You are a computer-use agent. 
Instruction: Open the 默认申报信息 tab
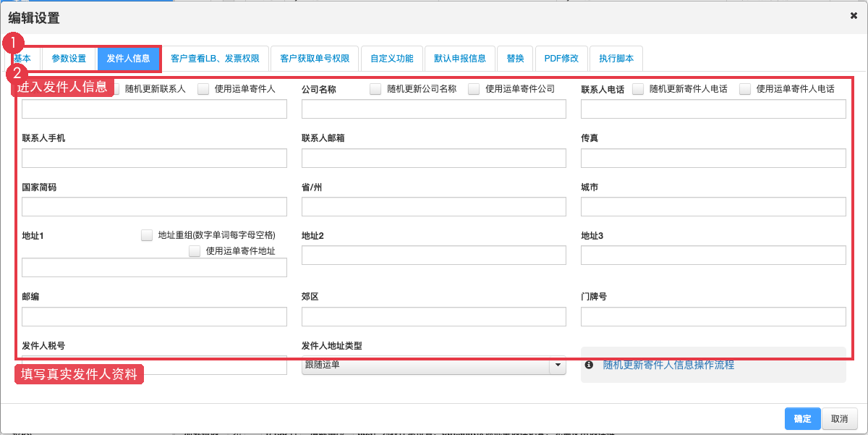point(460,59)
